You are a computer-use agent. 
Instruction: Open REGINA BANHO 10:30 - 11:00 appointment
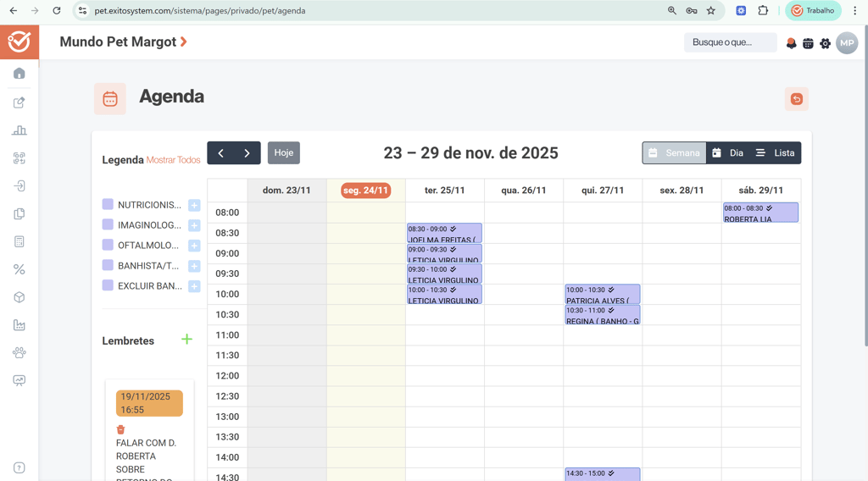point(603,314)
